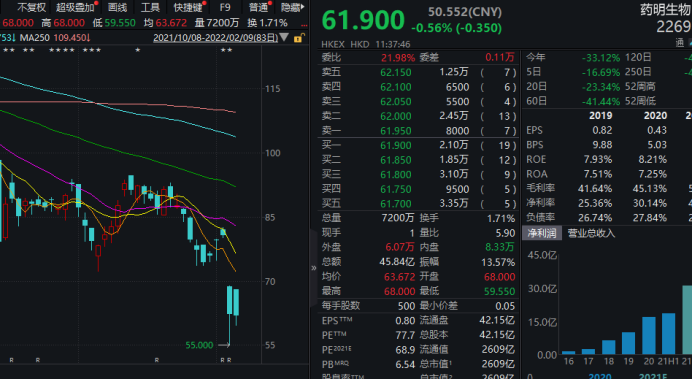Open the 不复权 adjustment menu
Image resolution: width=693 pixels, height=379 pixels.
tap(31, 8)
